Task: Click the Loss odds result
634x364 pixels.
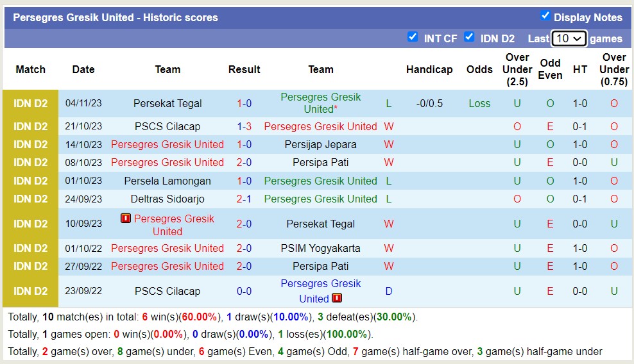Action: [x=479, y=103]
